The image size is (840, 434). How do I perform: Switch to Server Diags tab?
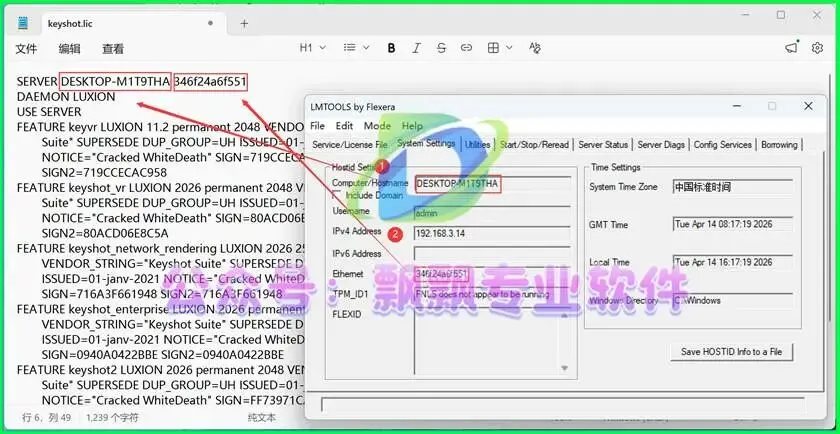(x=661, y=145)
